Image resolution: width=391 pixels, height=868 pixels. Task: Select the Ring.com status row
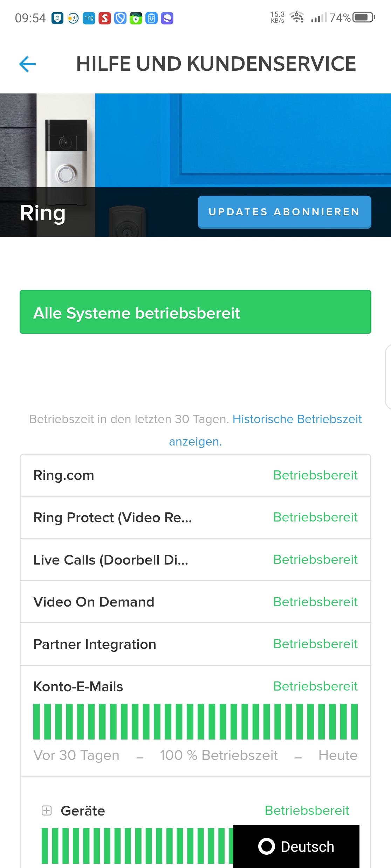tap(195, 475)
